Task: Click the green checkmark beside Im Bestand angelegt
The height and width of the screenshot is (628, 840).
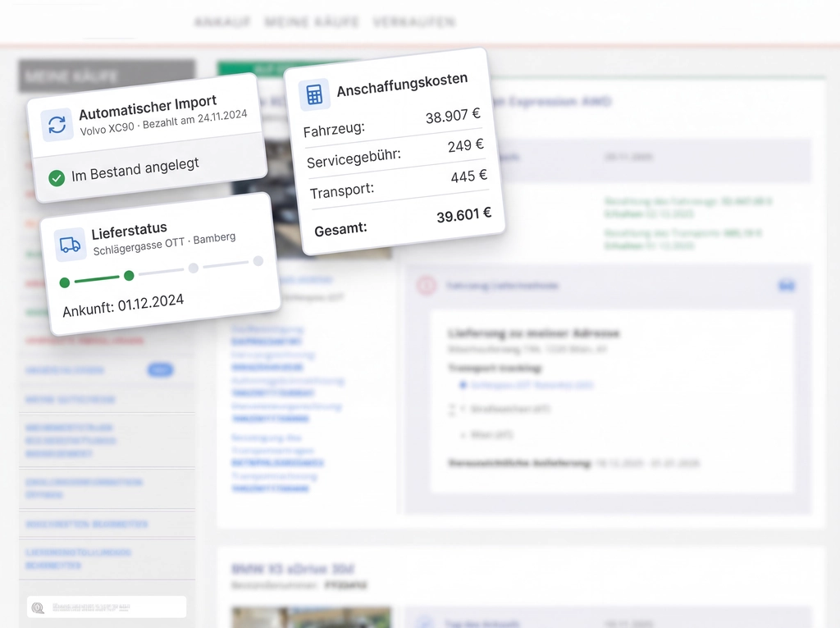Action: coord(57,177)
